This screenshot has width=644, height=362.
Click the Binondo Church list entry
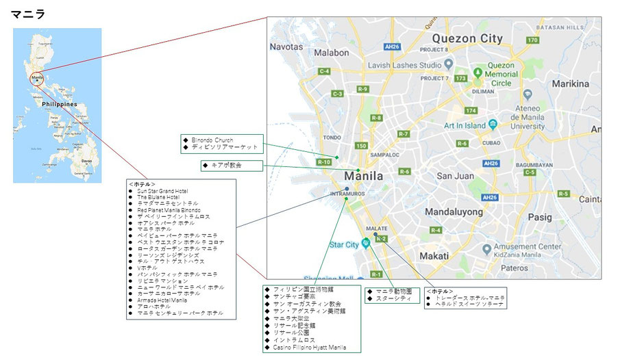pos(212,140)
